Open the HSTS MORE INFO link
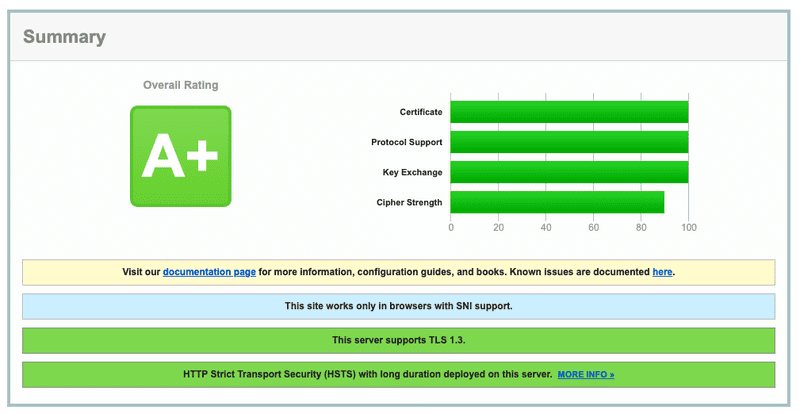Screen dimensions: 800x414 coord(586,375)
